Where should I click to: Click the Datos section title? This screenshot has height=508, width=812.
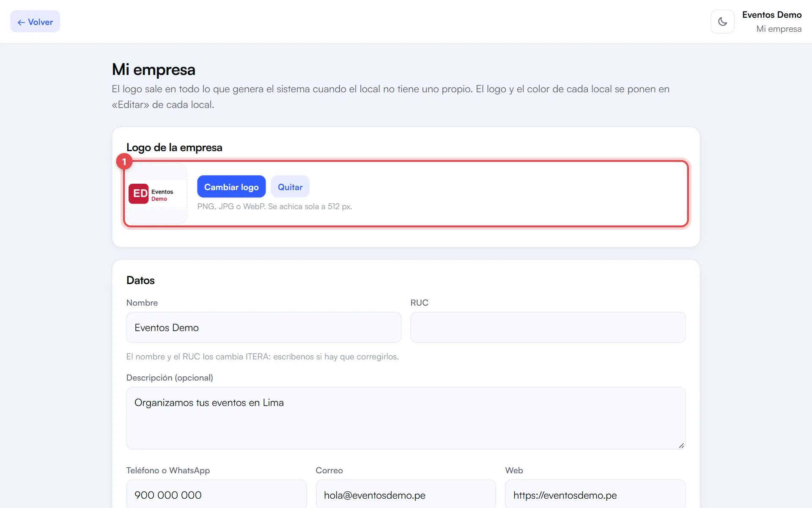point(140,280)
